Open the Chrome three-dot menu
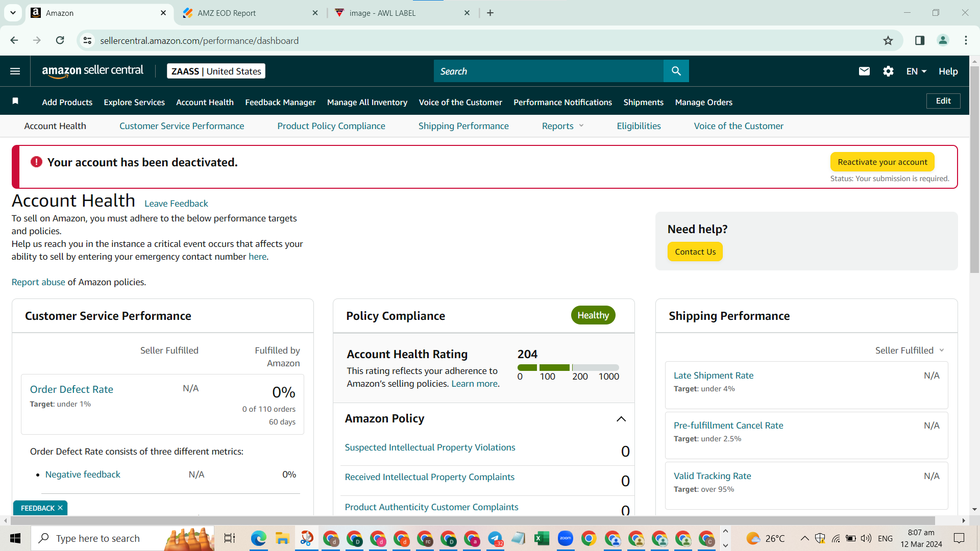 coord(966,41)
